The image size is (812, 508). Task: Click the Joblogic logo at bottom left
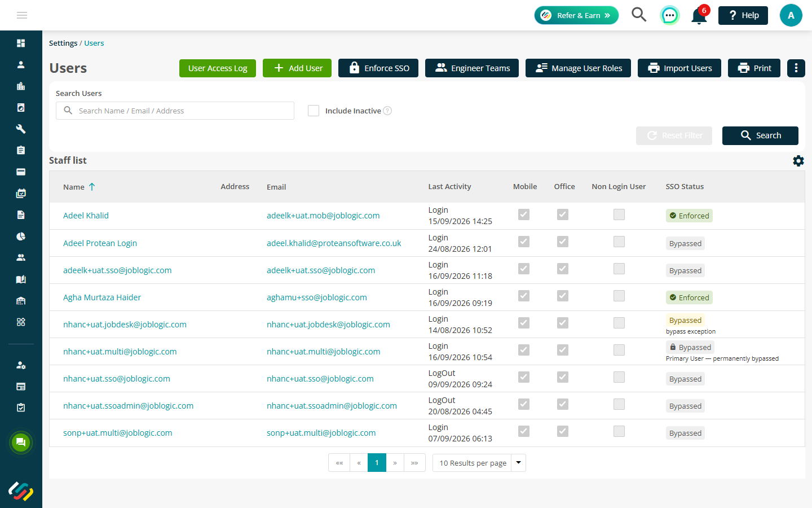[21, 491]
